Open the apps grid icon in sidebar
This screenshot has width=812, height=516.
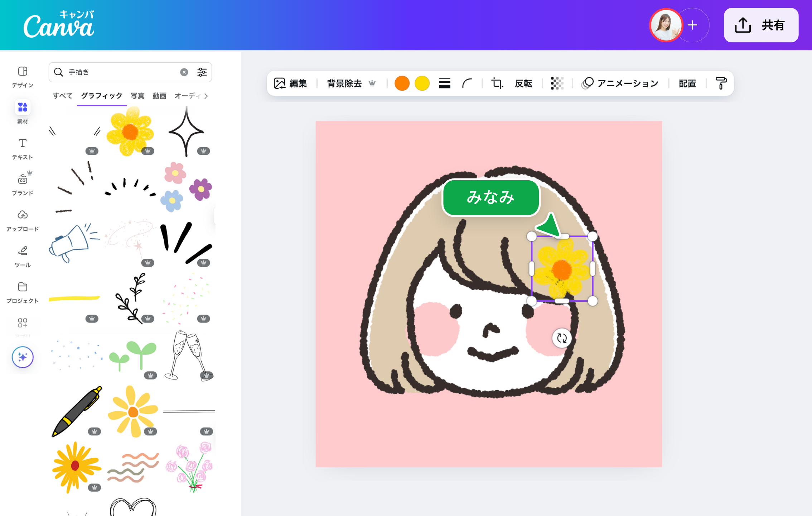[23, 323]
